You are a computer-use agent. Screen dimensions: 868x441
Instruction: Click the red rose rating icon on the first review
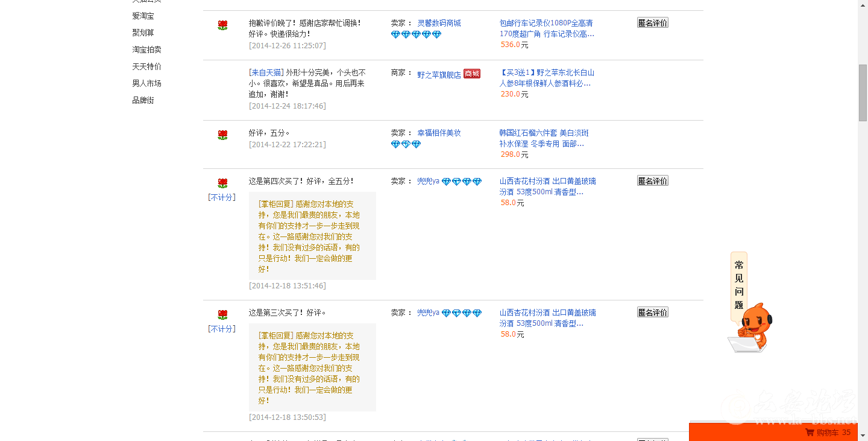[222, 25]
